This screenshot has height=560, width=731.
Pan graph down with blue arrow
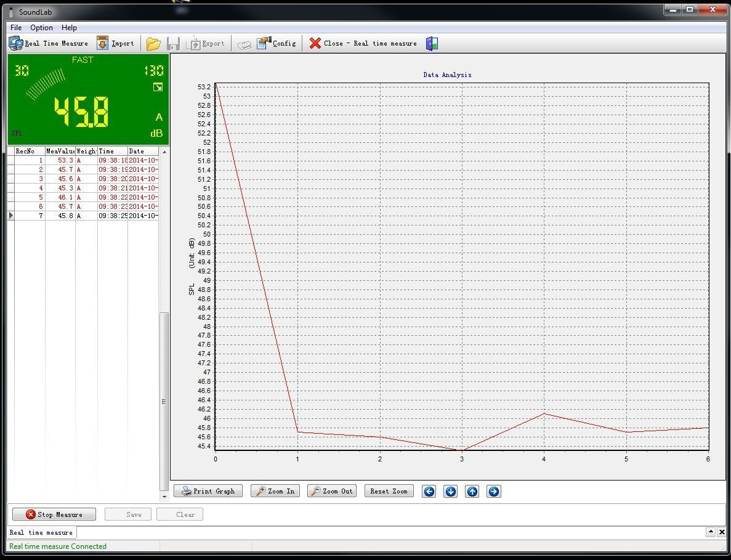click(451, 491)
